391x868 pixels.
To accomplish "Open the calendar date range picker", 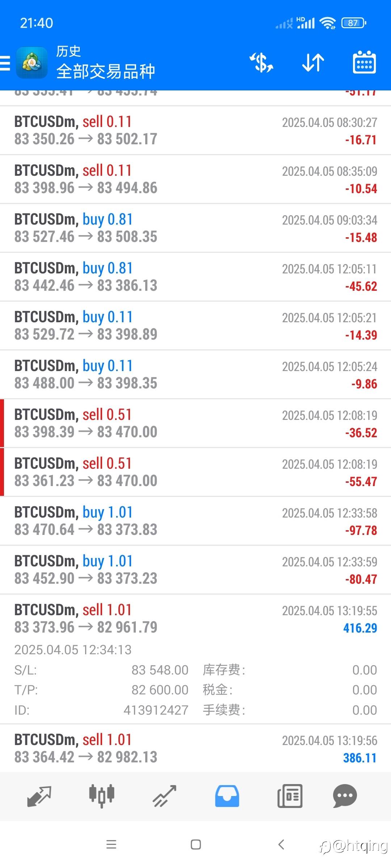I will pos(364,63).
